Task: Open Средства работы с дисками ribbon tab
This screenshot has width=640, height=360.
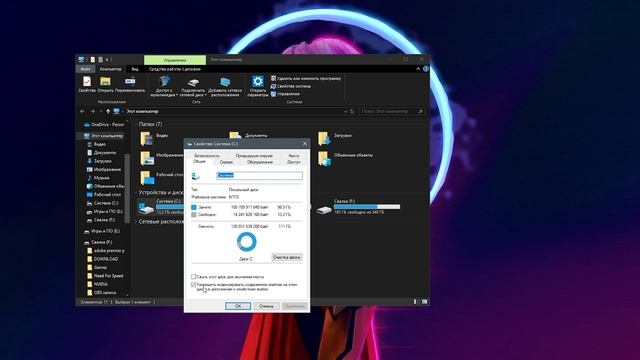Action: (175, 69)
